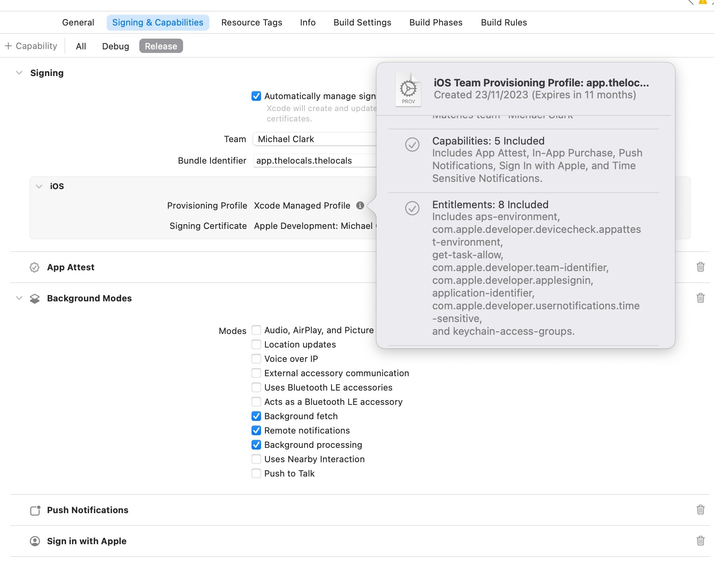Click the Push Notifications capability icon
Image resolution: width=714 pixels, height=588 pixels.
point(35,510)
